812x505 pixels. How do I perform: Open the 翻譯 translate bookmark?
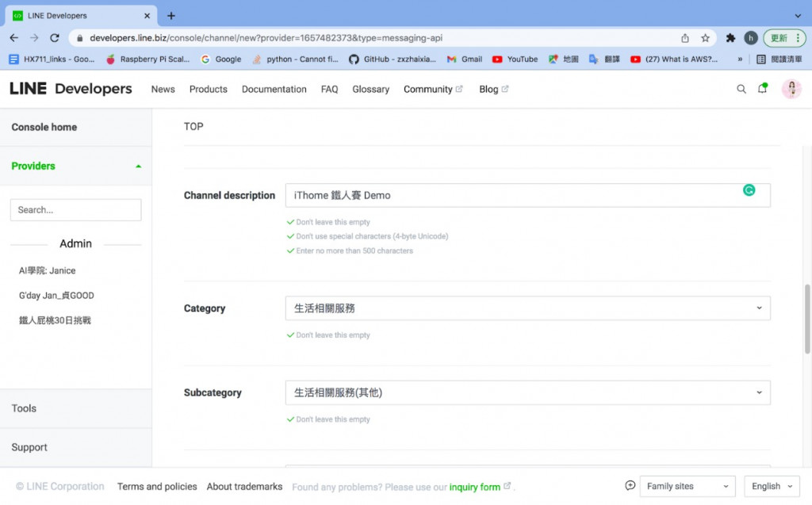(x=604, y=59)
